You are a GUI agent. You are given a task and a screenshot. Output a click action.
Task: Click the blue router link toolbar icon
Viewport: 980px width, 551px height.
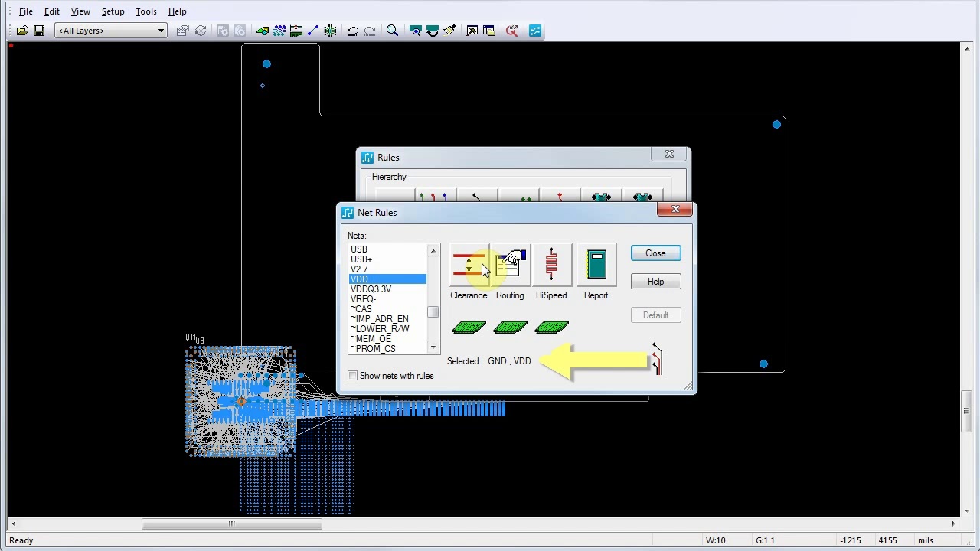pos(535,31)
